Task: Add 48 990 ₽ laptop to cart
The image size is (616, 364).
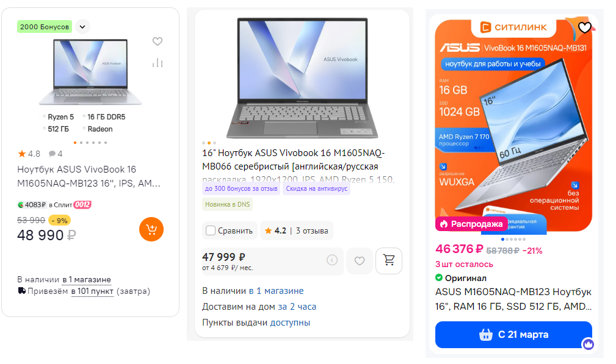Action: coord(151,229)
